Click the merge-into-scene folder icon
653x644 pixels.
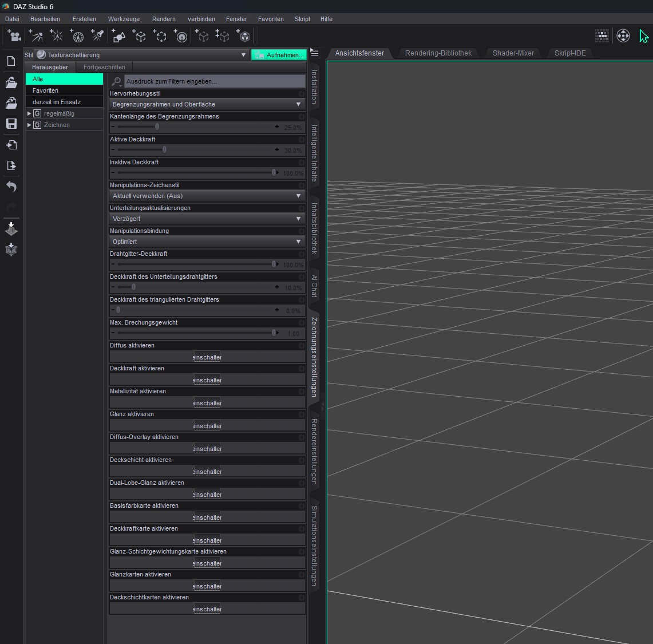[x=11, y=103]
